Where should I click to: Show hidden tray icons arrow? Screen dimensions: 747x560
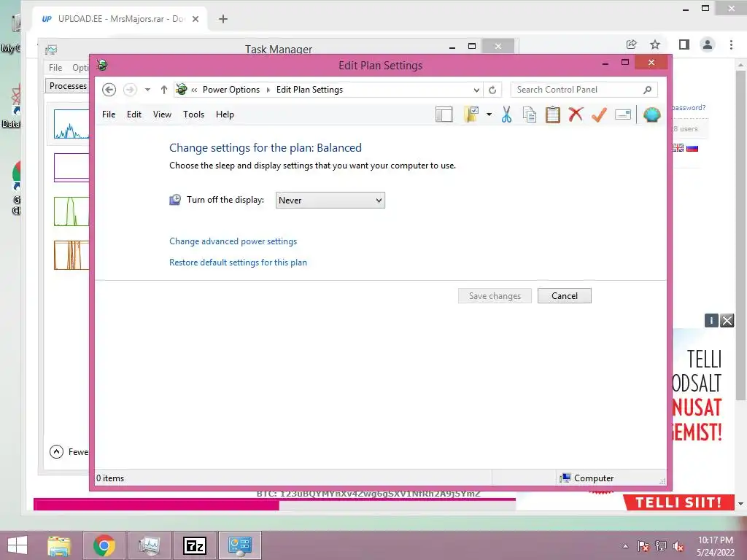coord(625,545)
